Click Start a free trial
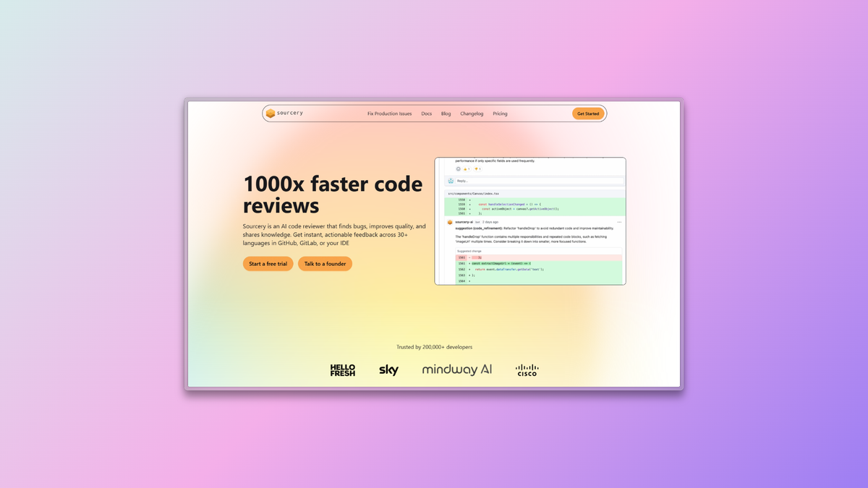Screen dimensions: 868x488 [268, 263]
